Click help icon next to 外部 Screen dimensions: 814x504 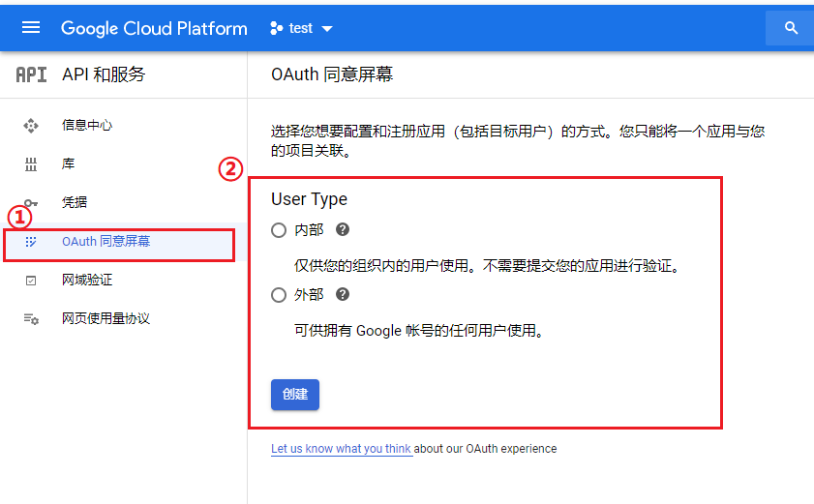(342, 294)
